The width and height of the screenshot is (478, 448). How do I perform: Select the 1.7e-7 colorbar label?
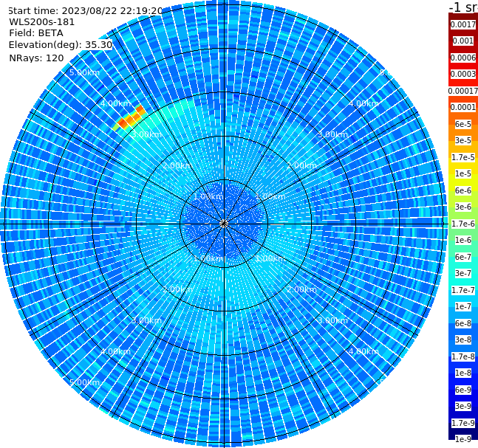click(x=463, y=290)
